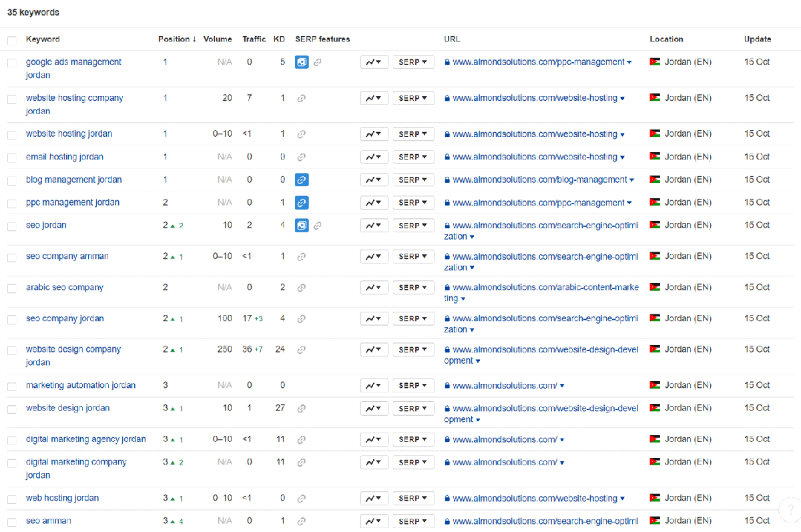
Task: Select checkbox for web hosting jordan
Action: [12, 499]
